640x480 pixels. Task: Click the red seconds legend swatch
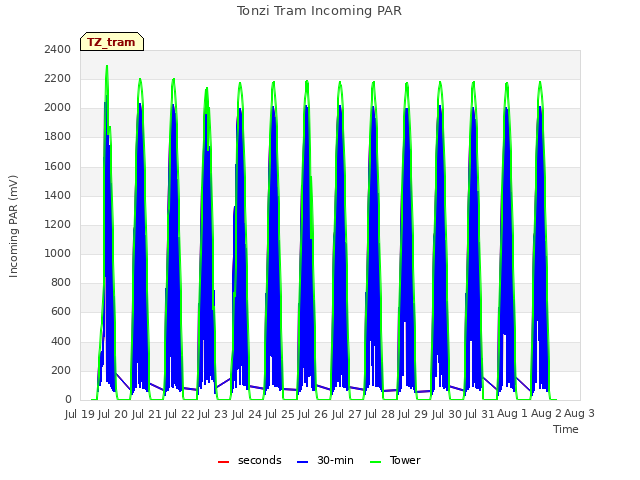(x=224, y=462)
